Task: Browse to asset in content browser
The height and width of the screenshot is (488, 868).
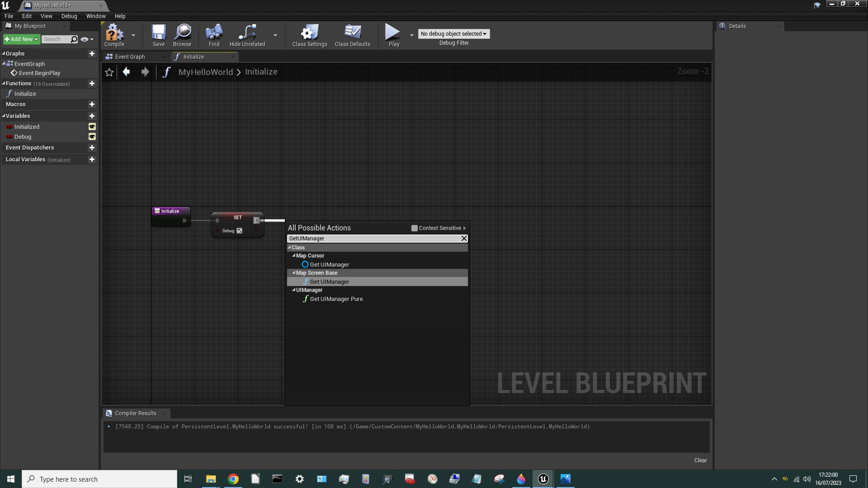Action: 182,35
